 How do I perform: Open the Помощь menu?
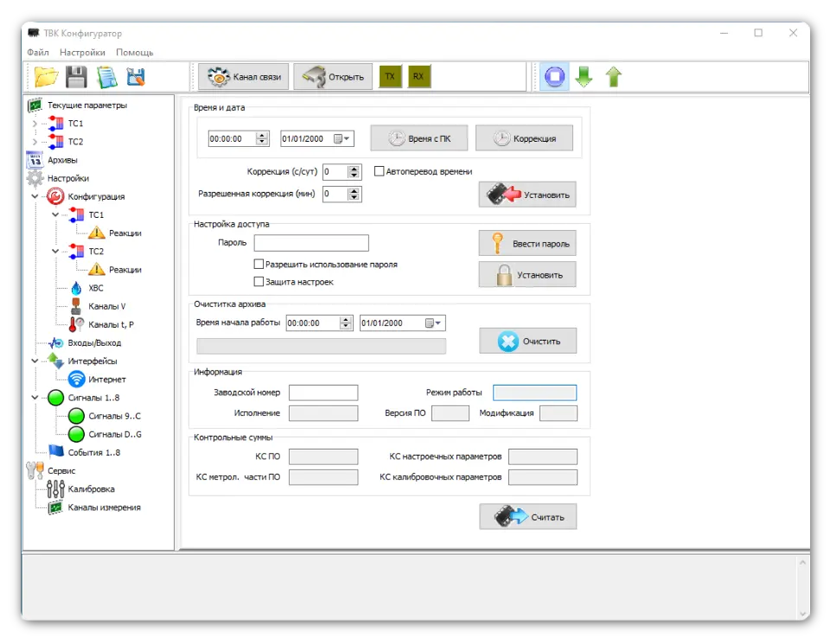click(x=134, y=52)
